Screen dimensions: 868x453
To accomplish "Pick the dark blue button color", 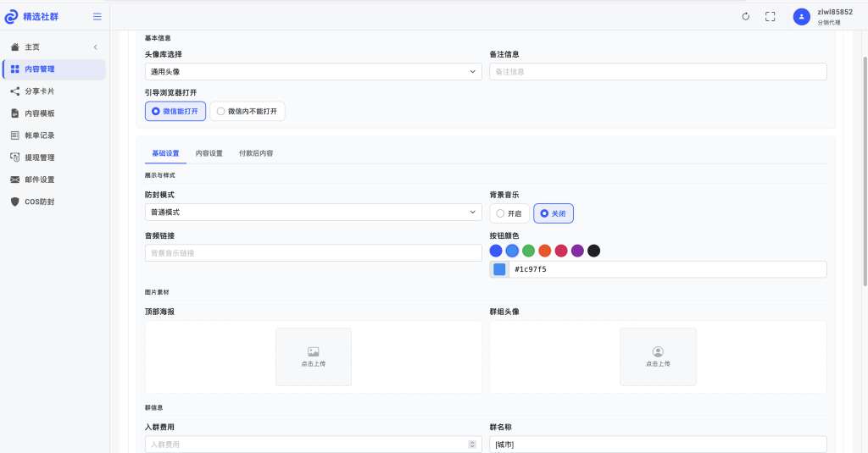I will coord(496,251).
